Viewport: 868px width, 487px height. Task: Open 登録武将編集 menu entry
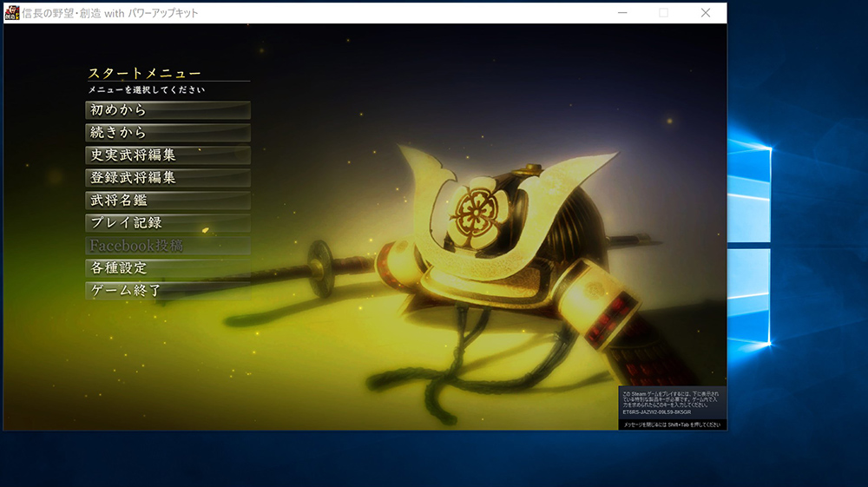click(168, 178)
